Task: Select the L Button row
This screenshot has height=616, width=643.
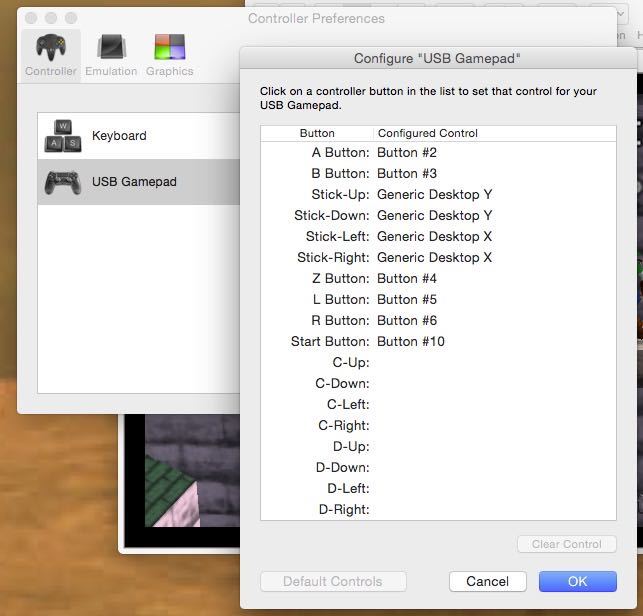Action: 438,299
